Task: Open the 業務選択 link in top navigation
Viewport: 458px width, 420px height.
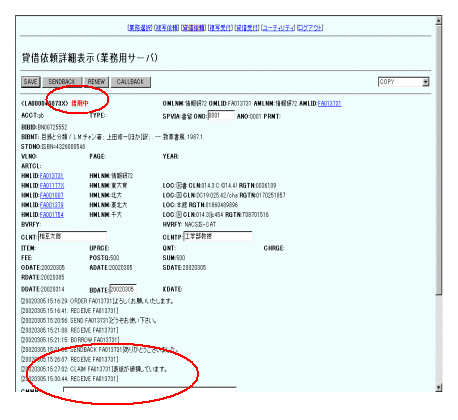Action: click(140, 28)
